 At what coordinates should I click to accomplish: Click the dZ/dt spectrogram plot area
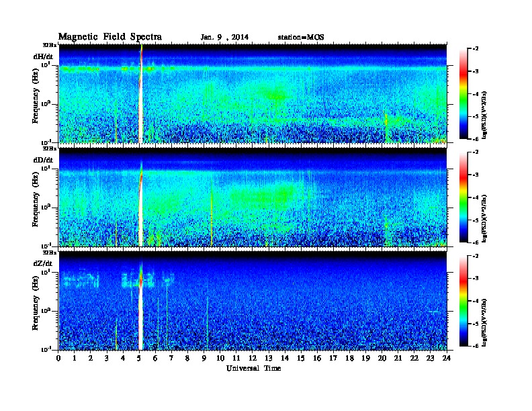pyautogui.click(x=253, y=301)
